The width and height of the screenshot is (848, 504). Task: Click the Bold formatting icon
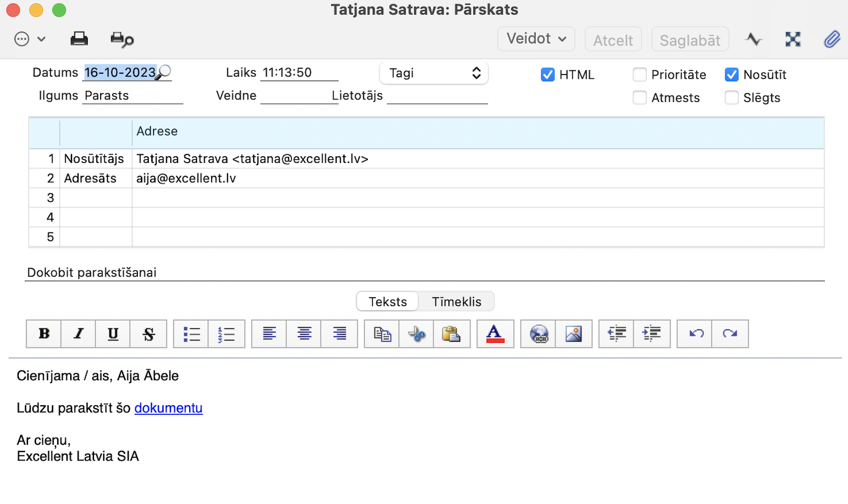(44, 334)
